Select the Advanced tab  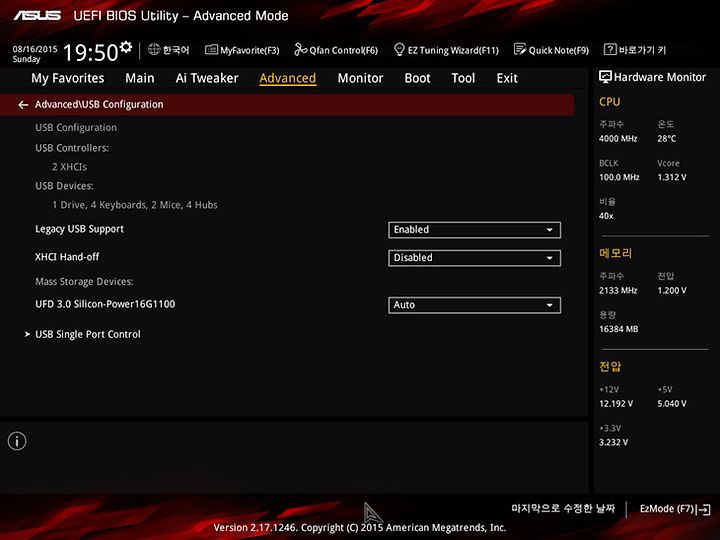pos(287,79)
